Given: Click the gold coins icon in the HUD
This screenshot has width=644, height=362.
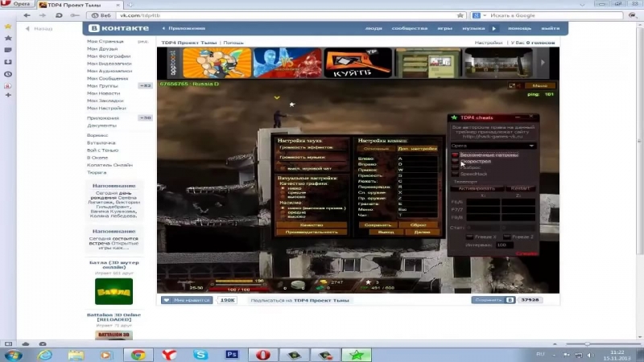Looking at the screenshot, I should [x=324, y=282].
